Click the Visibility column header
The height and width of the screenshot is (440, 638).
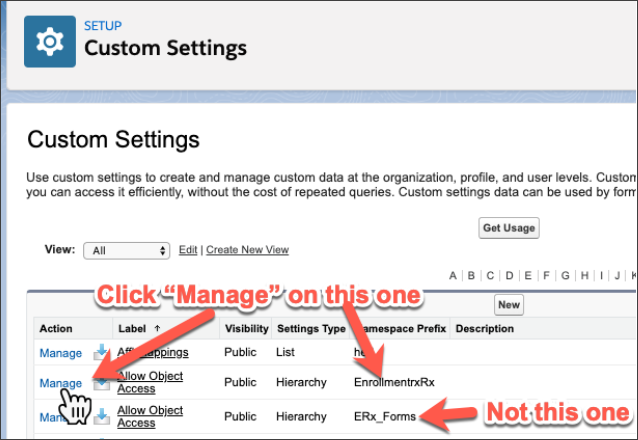[246, 328]
